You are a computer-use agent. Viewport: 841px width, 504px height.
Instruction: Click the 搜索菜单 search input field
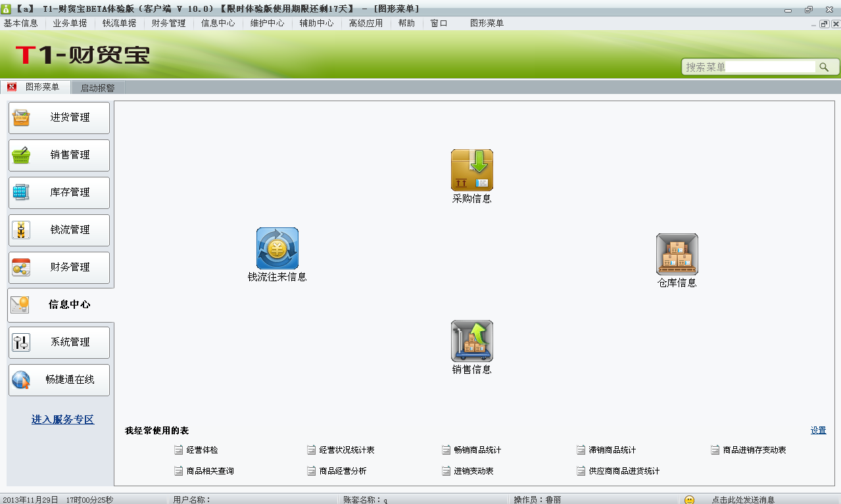pyautogui.click(x=750, y=67)
